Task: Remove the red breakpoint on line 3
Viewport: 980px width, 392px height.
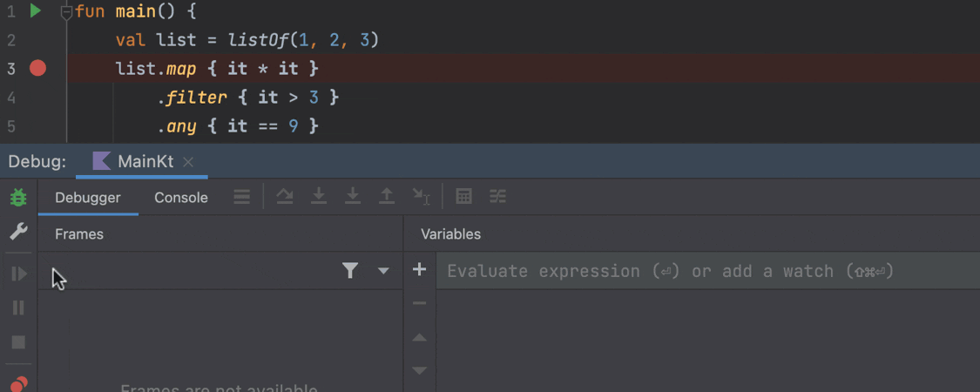Action: (38, 68)
